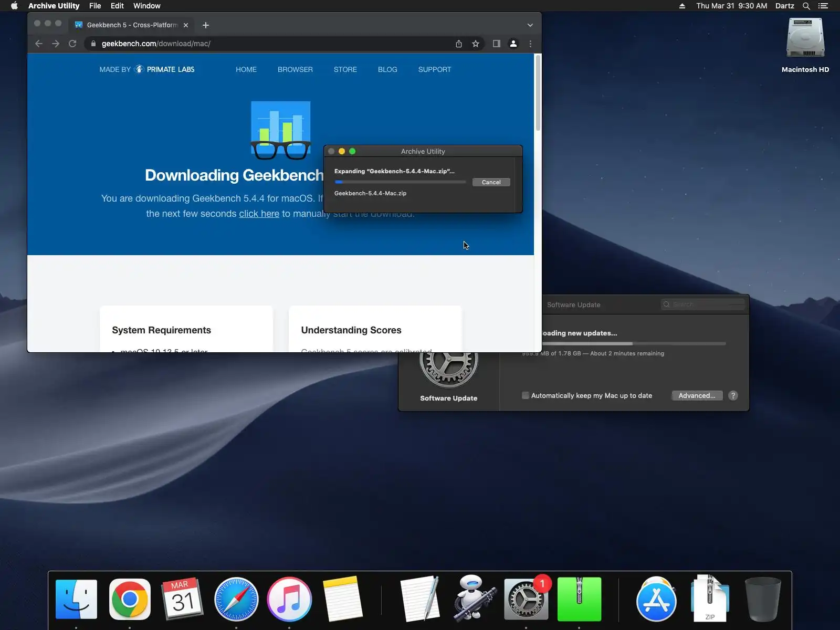The image size is (840, 630).
Task: Go back in the Chrome browser
Action: [x=38, y=44]
